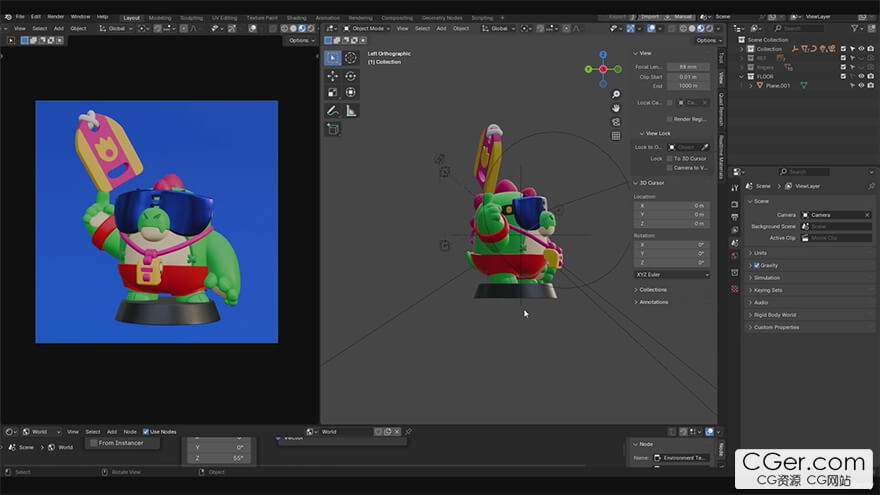Pick the Transform tool in the viewport toolbar
Viewport: 880px width, 495px height.
tap(350, 92)
